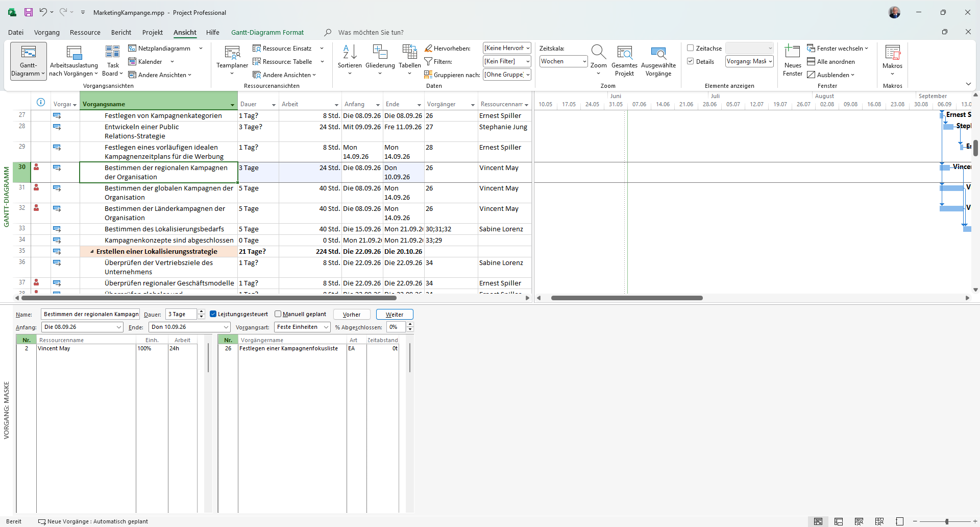Image resolution: width=980 pixels, height=527 pixels.
Task: Open the Tabellen tables tool
Action: (x=410, y=61)
